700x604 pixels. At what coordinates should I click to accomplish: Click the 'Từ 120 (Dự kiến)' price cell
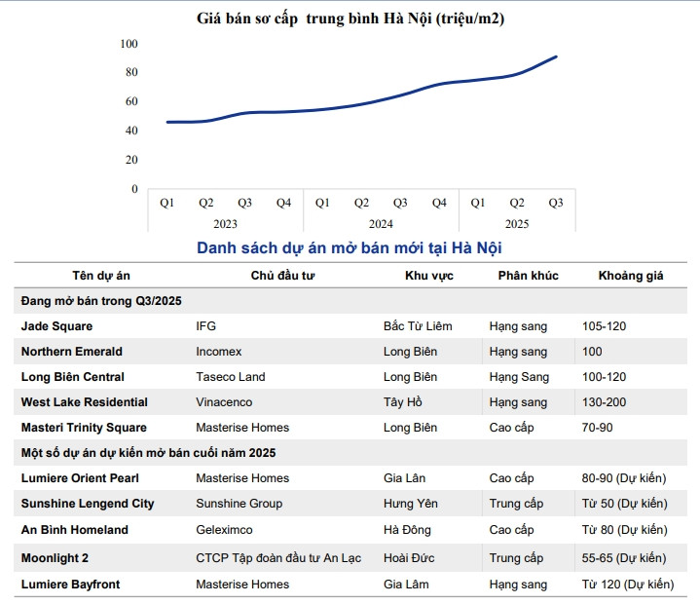click(627, 585)
